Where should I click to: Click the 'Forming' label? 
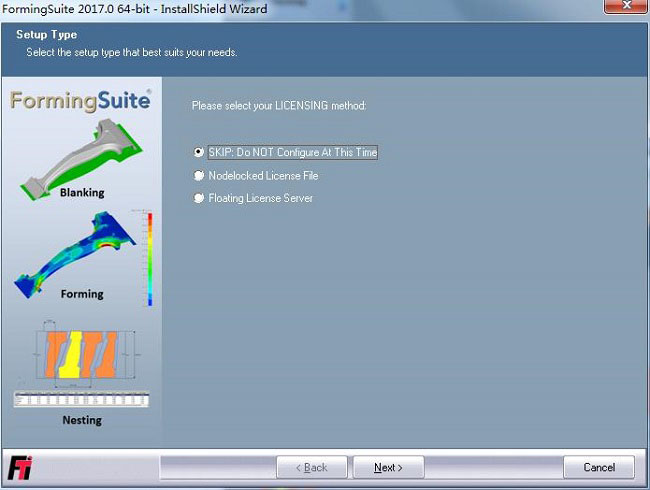click(82, 294)
